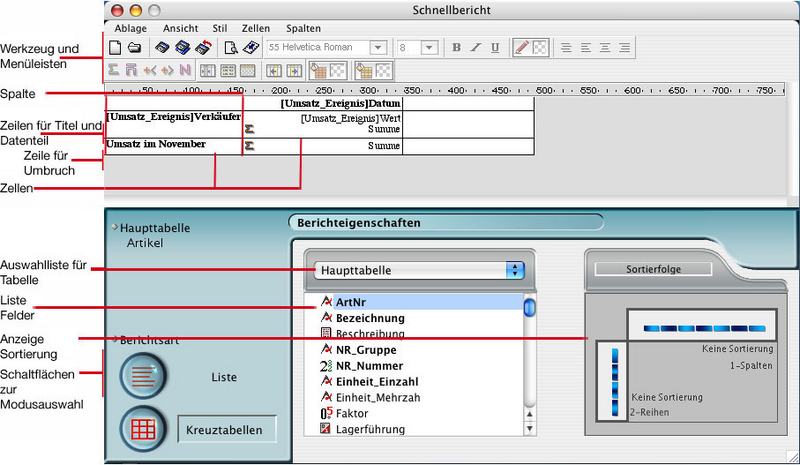
Task: Click the new blank report icon
Action: pos(114,48)
